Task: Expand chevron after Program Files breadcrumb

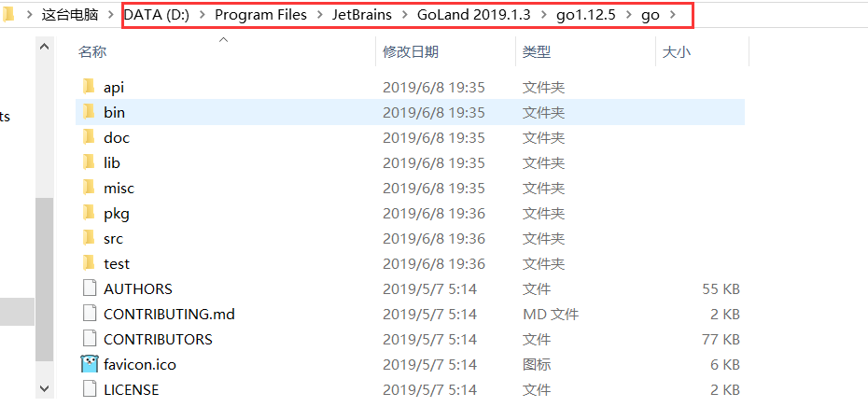Action: (x=319, y=15)
